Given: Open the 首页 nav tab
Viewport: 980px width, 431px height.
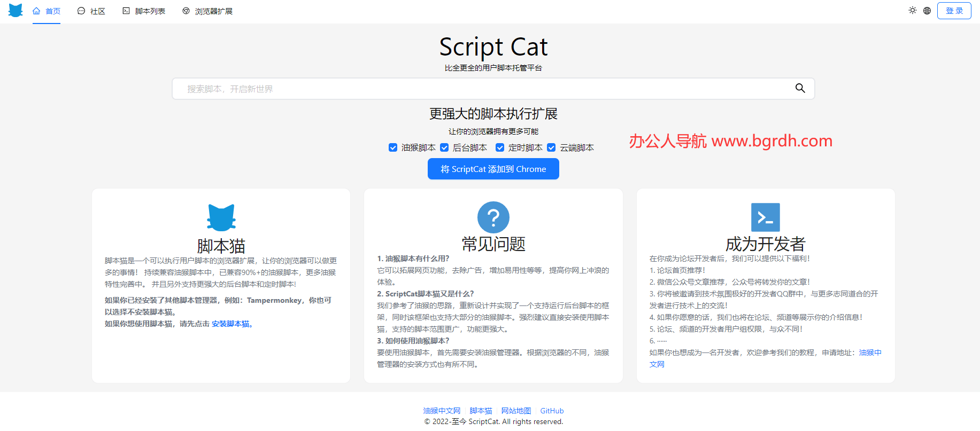Looking at the screenshot, I should 47,11.
